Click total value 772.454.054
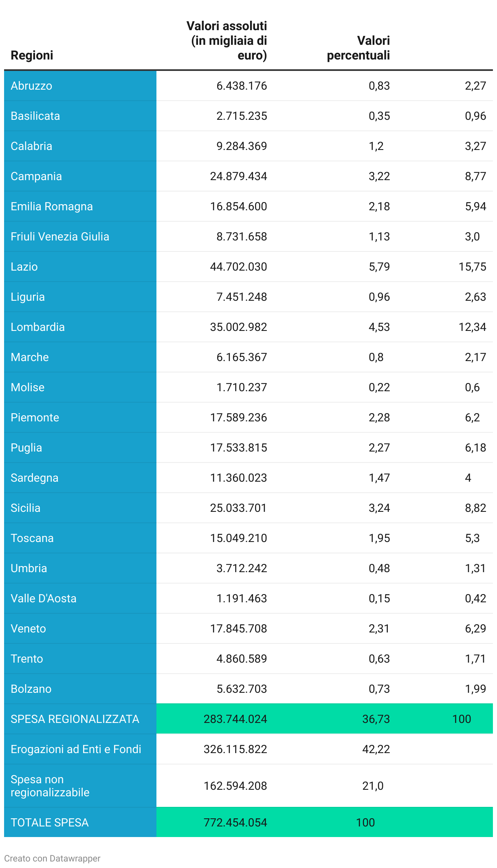Screen dimensions: 497x868 pos(235,823)
